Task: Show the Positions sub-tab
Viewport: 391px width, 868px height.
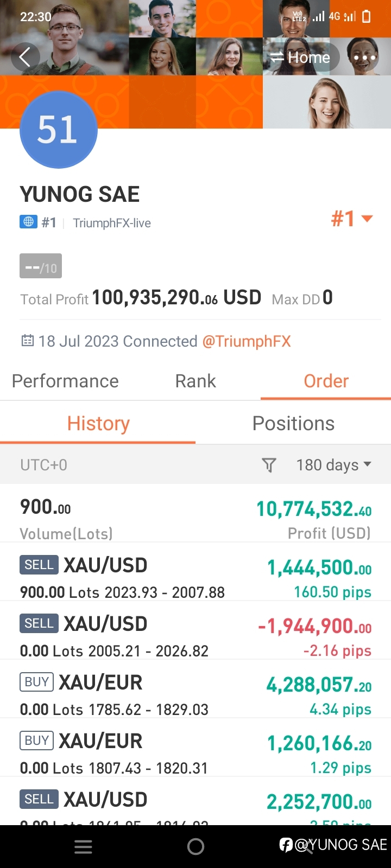Action: [x=293, y=423]
